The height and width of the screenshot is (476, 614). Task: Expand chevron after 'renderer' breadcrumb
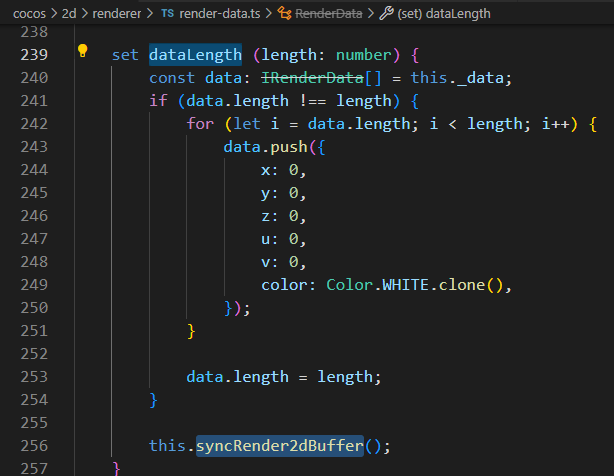150,14
